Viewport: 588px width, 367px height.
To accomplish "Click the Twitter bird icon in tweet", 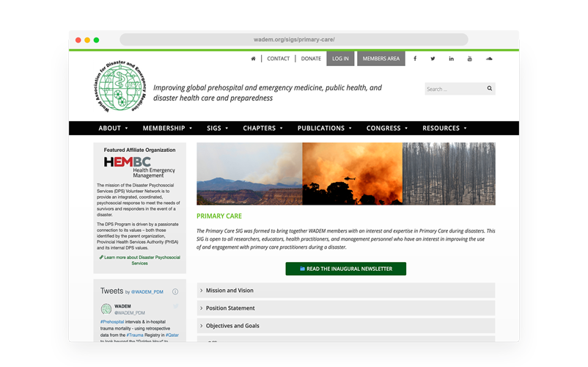I will point(175,306).
